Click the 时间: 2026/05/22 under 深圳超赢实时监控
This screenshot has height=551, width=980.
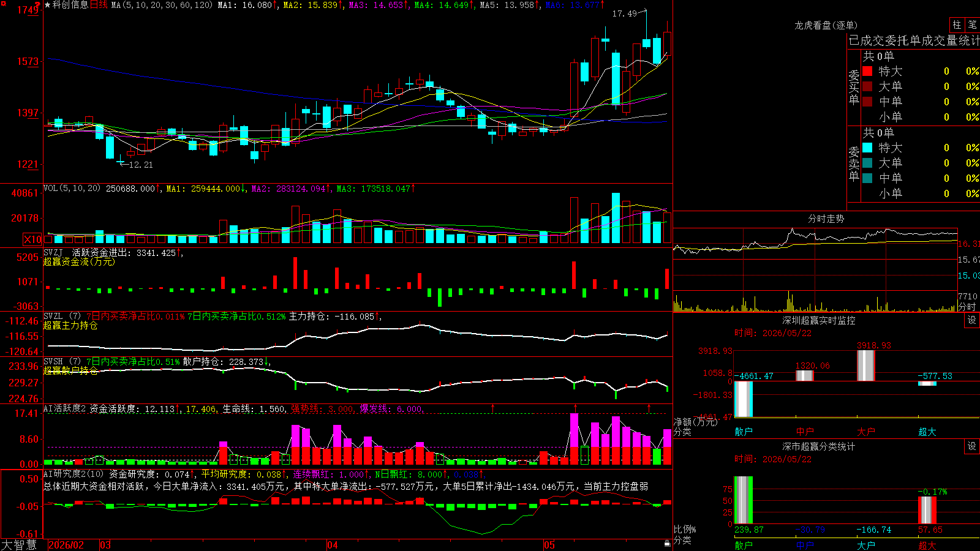point(772,333)
